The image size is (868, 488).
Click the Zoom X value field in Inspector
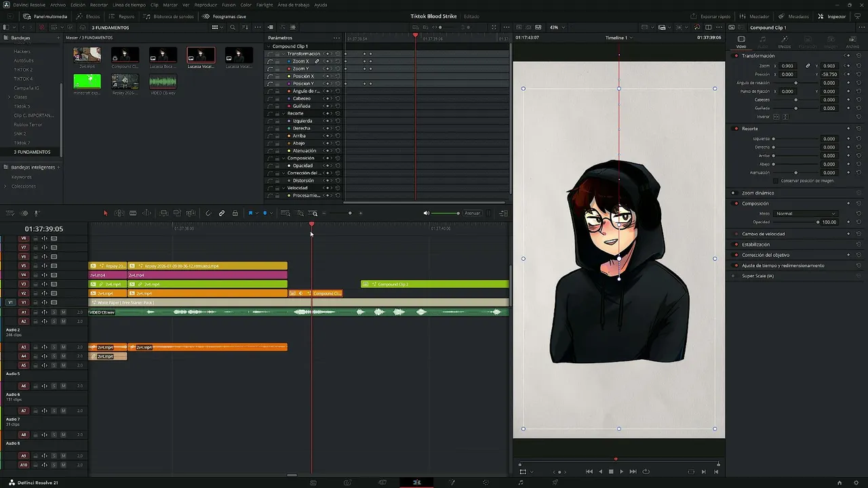[787, 66]
